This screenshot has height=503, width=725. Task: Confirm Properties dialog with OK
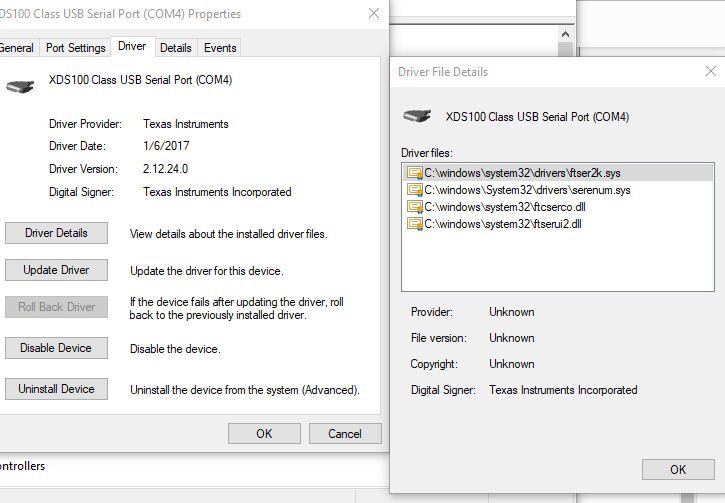[264, 434]
